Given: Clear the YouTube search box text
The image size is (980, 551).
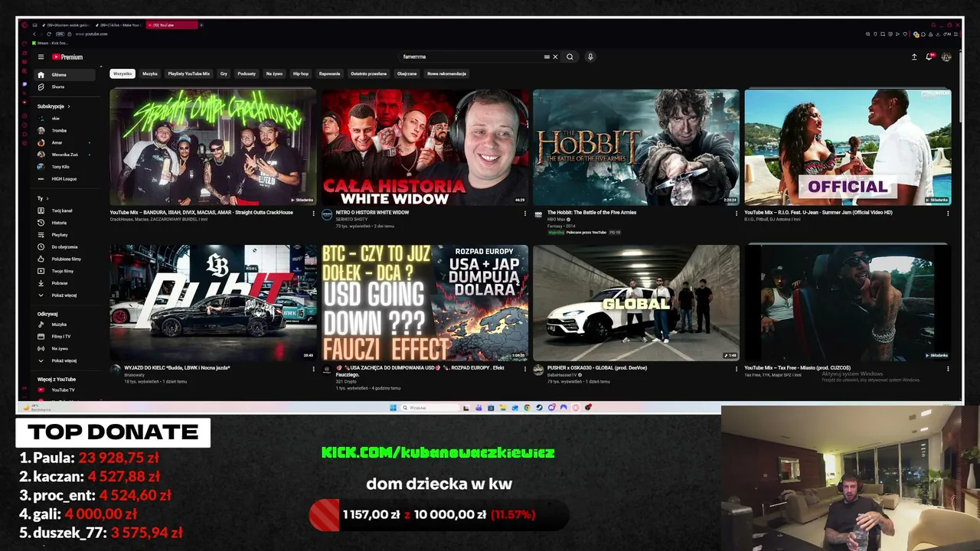Looking at the screenshot, I should [x=555, y=57].
